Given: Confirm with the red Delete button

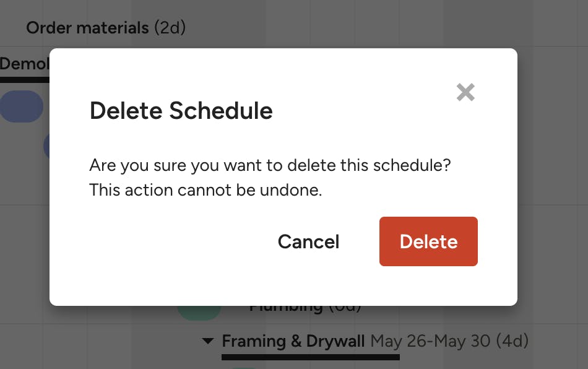Looking at the screenshot, I should click(428, 241).
